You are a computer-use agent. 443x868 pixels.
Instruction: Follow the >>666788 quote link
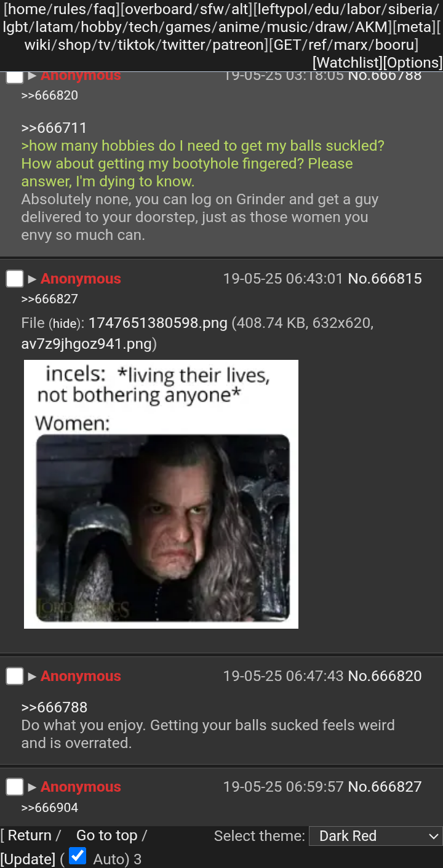54,707
